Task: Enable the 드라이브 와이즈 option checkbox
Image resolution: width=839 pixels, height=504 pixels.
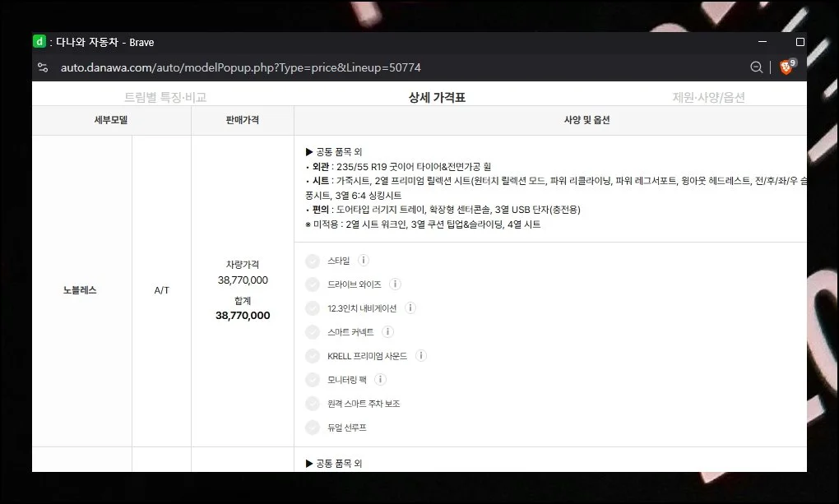Action: tap(313, 284)
